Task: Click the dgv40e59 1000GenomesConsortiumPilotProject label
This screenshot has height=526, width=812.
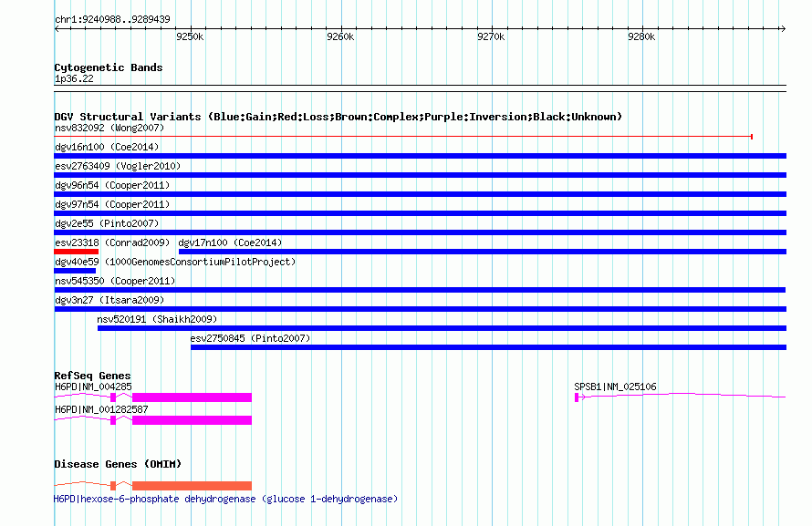Action: coord(175,262)
